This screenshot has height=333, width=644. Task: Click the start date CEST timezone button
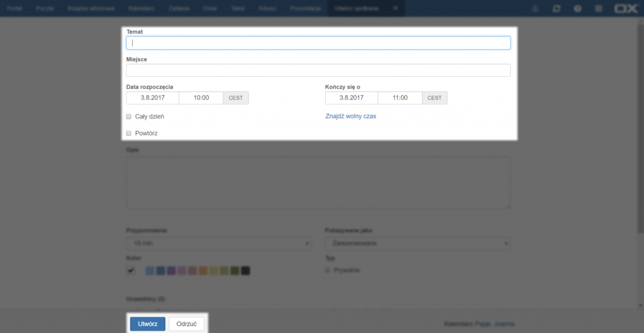[236, 98]
